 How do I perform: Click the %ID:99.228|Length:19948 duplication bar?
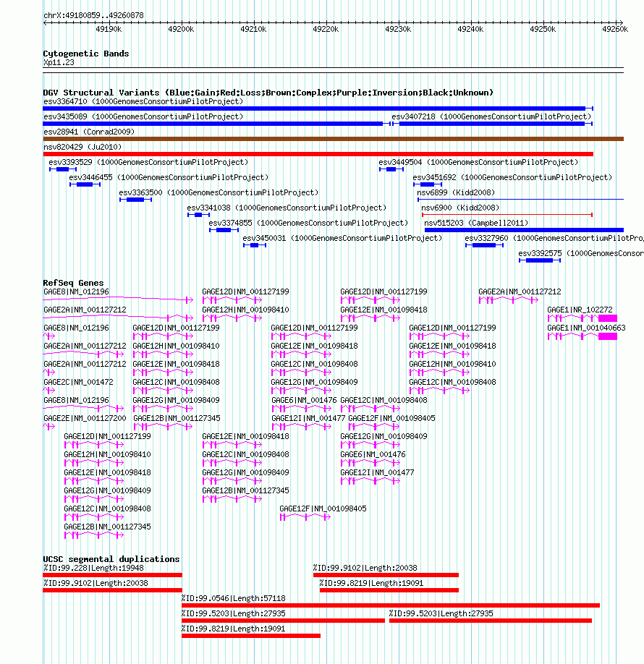112,575
